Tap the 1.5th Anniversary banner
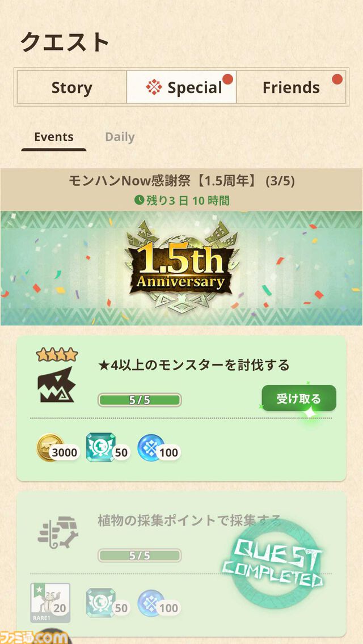Image resolution: width=363 pixels, height=644 pixels. pyautogui.click(x=181, y=268)
